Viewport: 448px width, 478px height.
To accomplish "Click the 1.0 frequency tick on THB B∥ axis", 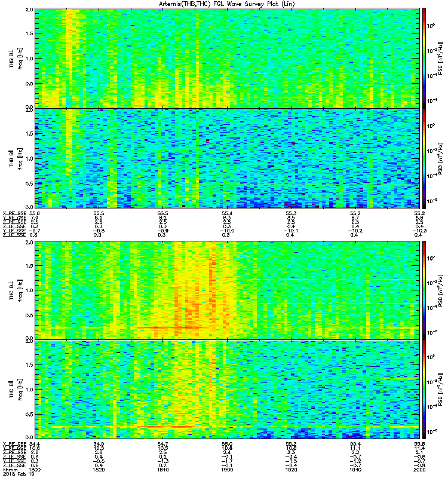I will coord(29,158).
